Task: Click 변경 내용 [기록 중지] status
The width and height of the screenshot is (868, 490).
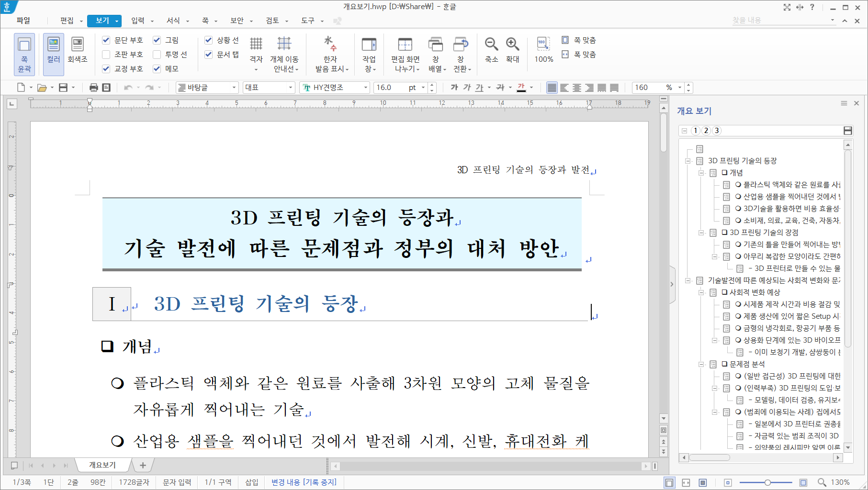Action: pos(304,482)
